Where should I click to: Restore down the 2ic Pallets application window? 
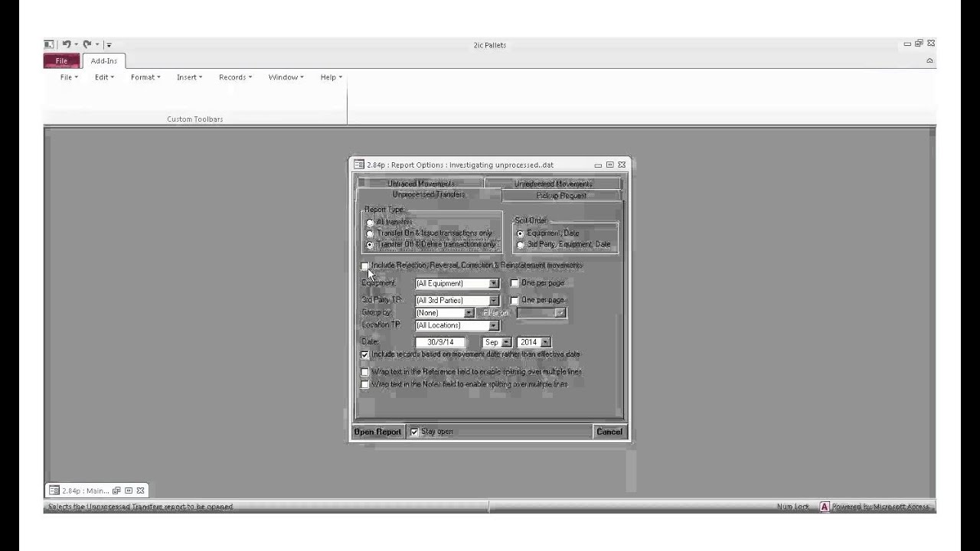(x=919, y=44)
